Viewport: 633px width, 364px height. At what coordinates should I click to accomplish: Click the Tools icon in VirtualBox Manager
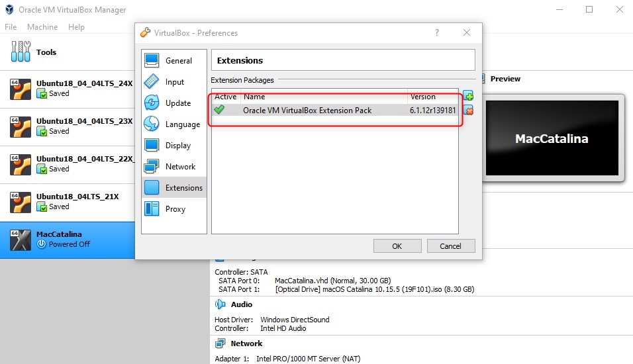[x=21, y=52]
